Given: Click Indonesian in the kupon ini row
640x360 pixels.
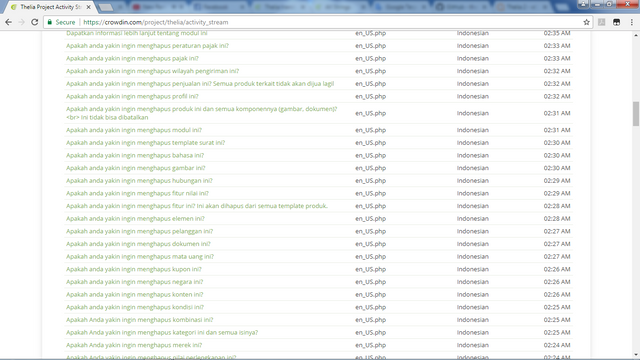Looking at the screenshot, I should click(473, 269).
